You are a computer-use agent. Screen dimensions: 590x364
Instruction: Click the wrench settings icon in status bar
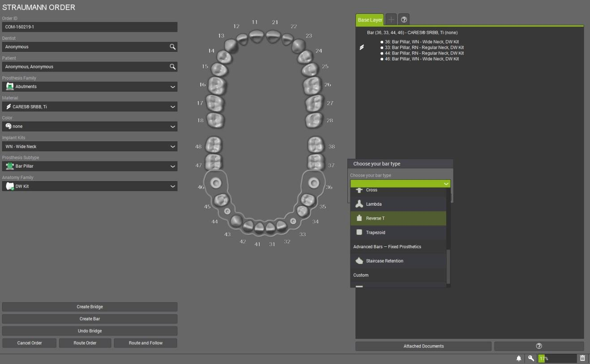531,358
